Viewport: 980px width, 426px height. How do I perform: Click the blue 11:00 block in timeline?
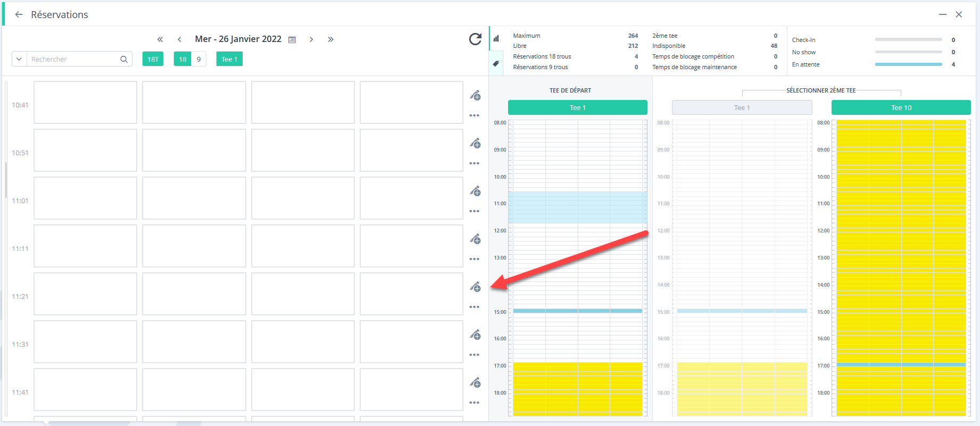click(x=578, y=207)
